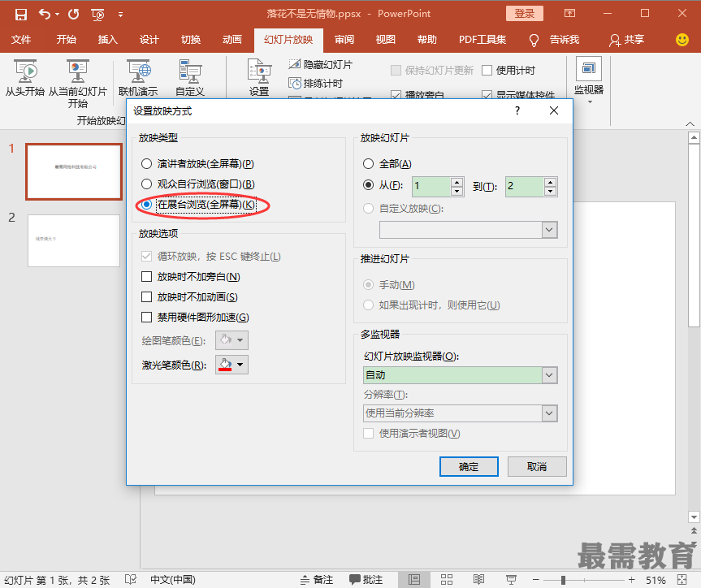
Task: Switch to Slide Sorter view icon
Action: 447,580
